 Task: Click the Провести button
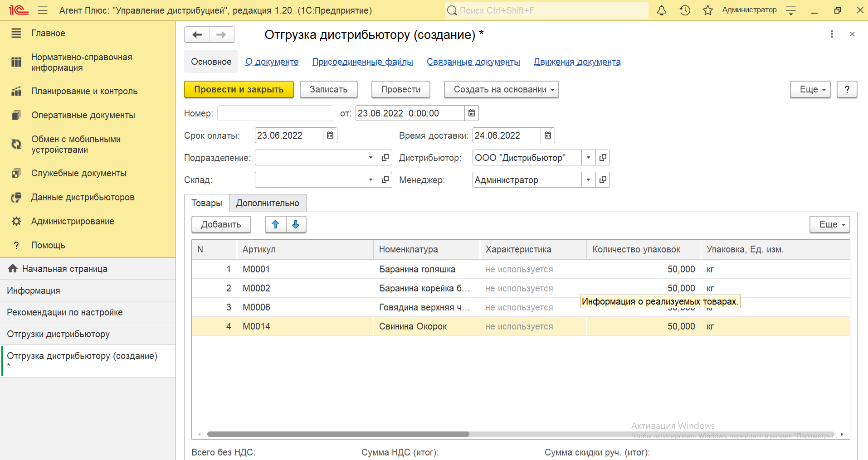pyautogui.click(x=401, y=89)
